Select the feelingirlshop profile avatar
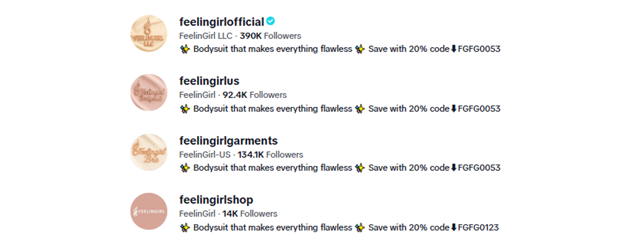The image size is (644, 243). pos(149,211)
